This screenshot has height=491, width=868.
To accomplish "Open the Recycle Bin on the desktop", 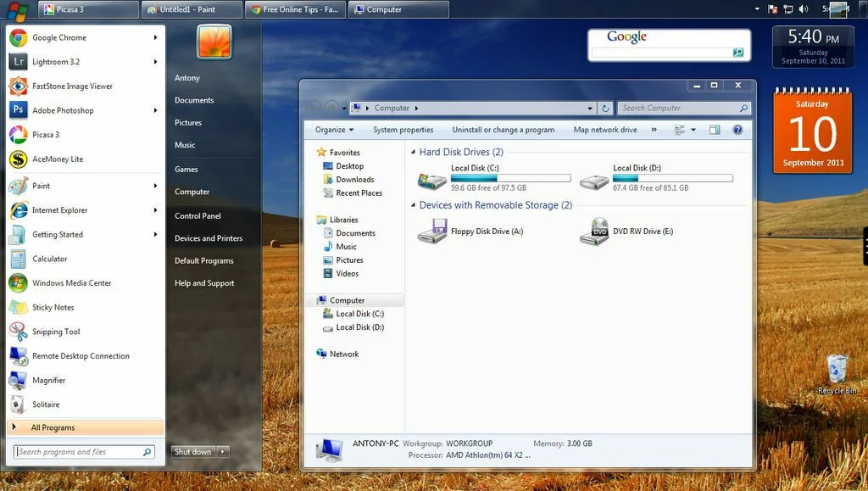I will (837, 375).
